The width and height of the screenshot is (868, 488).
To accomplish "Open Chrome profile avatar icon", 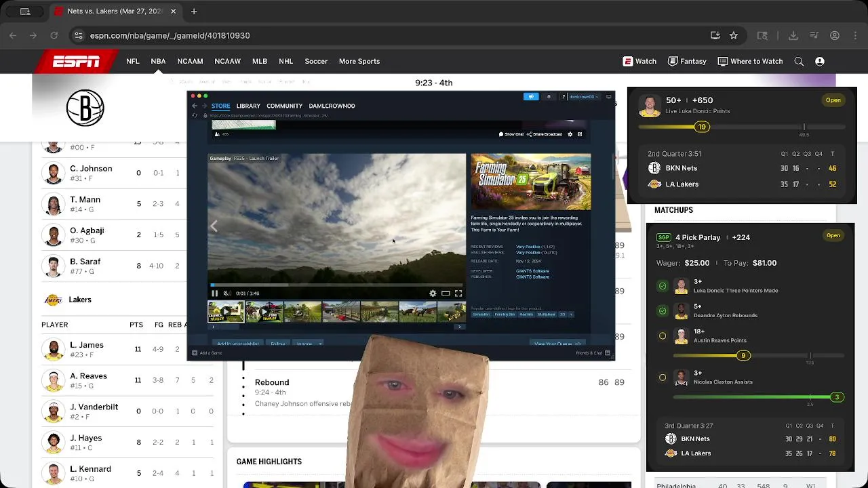I will pos(835,35).
